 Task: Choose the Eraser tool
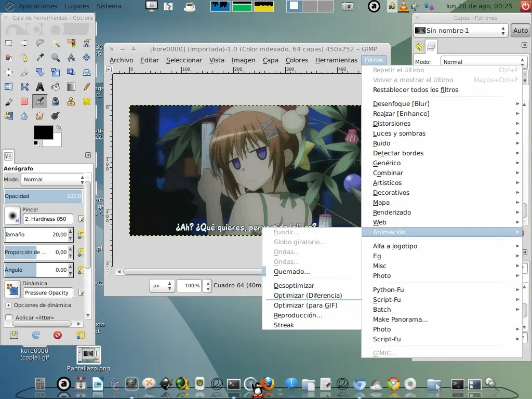click(x=24, y=101)
